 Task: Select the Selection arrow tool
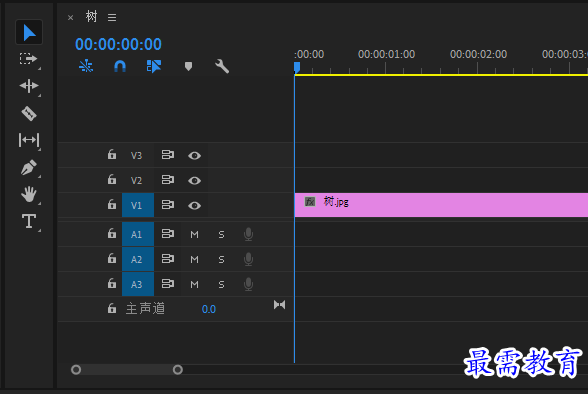pyautogui.click(x=29, y=33)
